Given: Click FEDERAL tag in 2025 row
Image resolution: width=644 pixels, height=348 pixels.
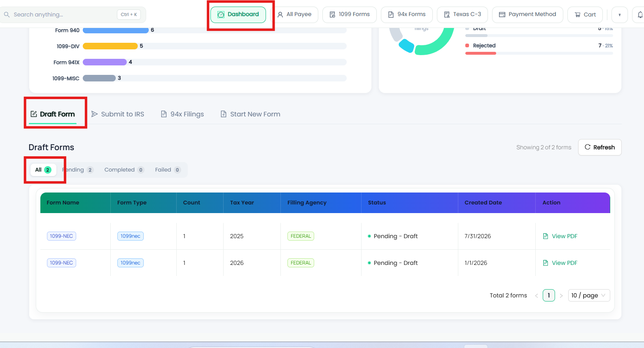Looking at the screenshot, I should tap(301, 236).
